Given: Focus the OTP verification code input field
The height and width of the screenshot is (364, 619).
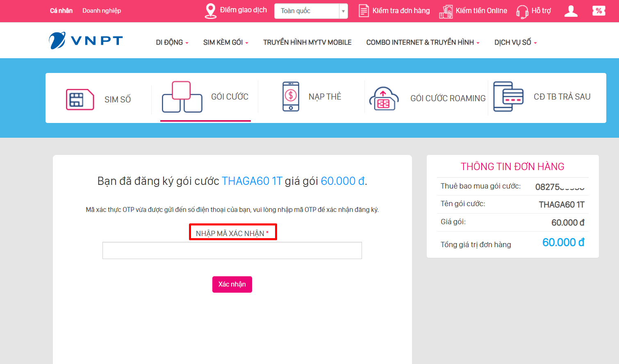Looking at the screenshot, I should pyautogui.click(x=232, y=250).
